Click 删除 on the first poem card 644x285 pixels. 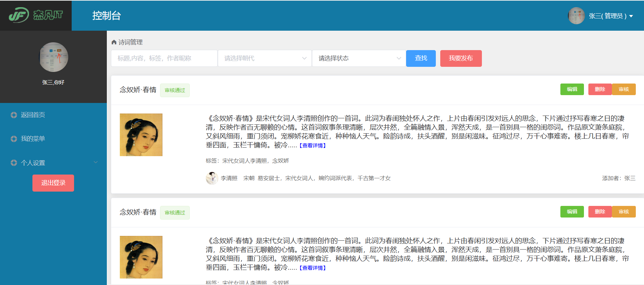click(600, 89)
